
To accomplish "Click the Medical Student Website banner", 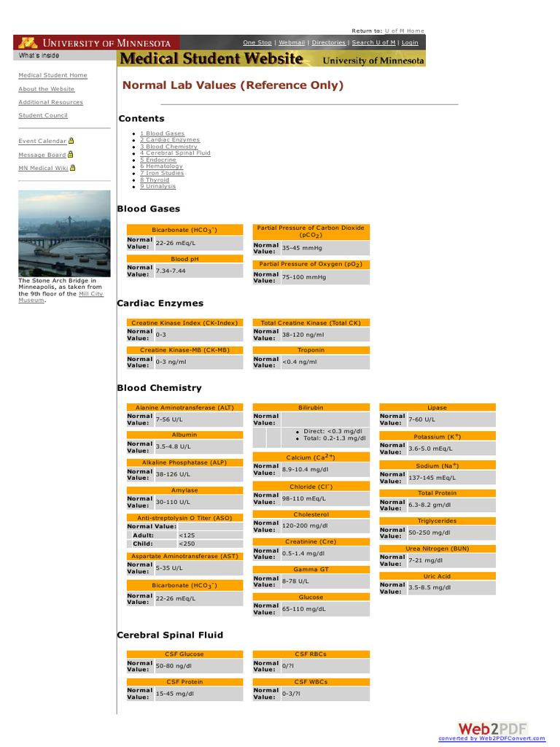I will click(271, 58).
